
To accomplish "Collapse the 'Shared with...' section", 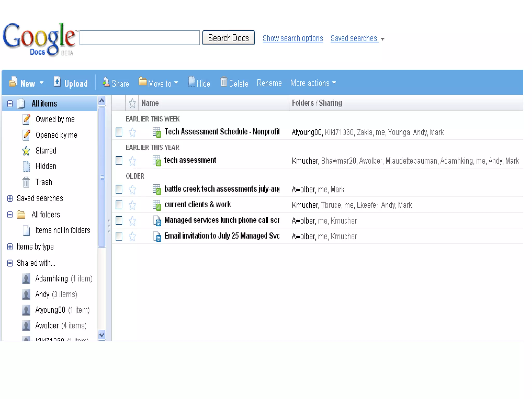I will coord(10,263).
